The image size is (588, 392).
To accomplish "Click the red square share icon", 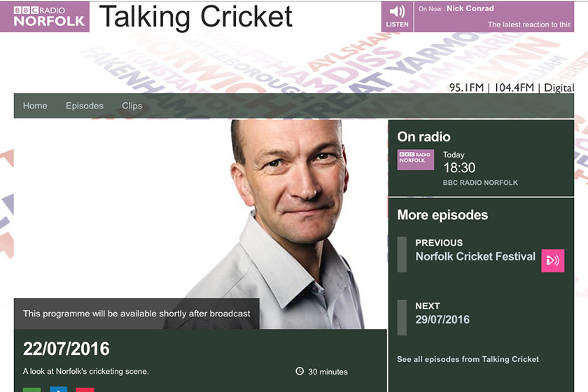I will (85, 390).
